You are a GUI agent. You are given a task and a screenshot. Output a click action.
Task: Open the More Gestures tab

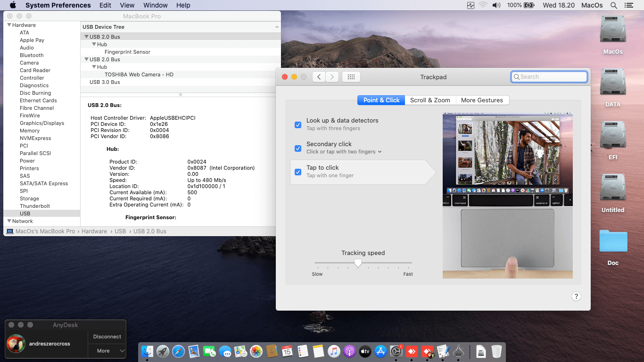click(482, 100)
